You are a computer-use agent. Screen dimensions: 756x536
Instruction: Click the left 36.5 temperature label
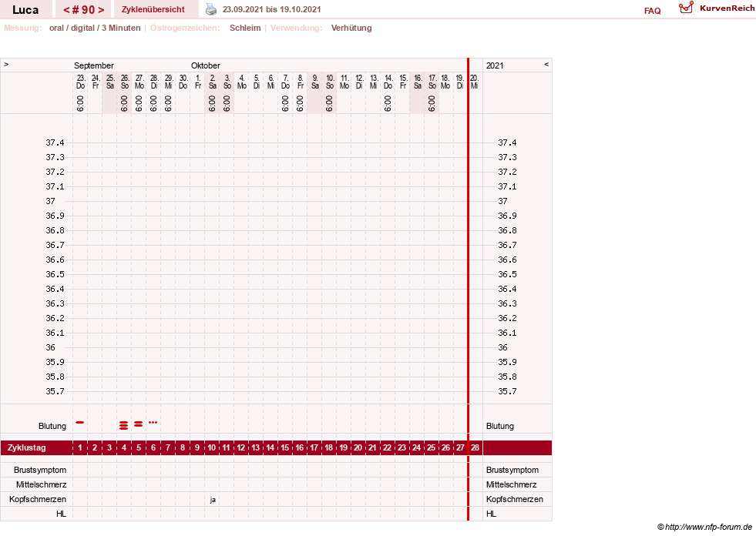55,274
